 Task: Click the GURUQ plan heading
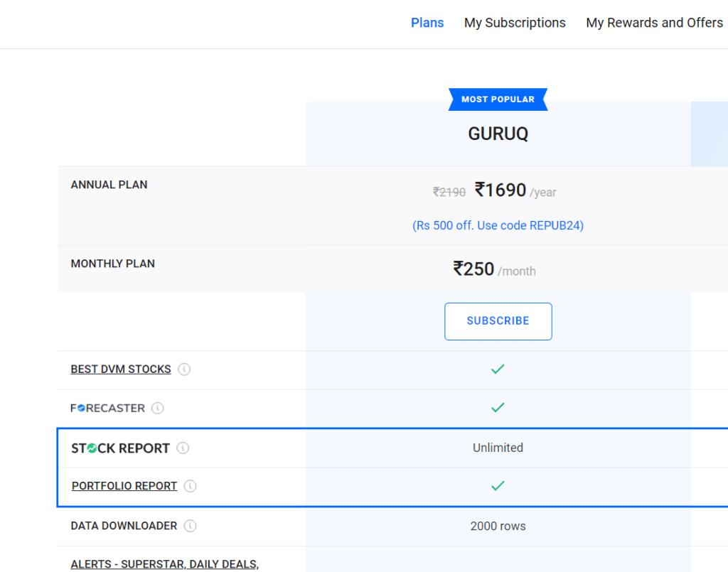coord(498,134)
